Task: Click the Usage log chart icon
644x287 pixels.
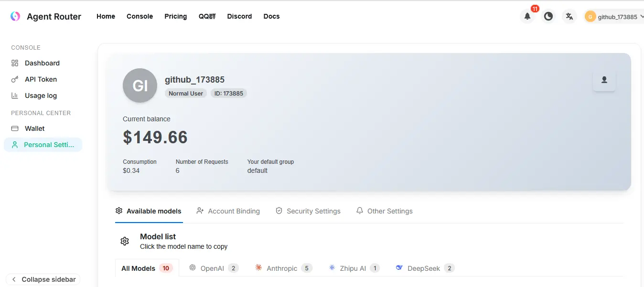Action: [x=15, y=96]
